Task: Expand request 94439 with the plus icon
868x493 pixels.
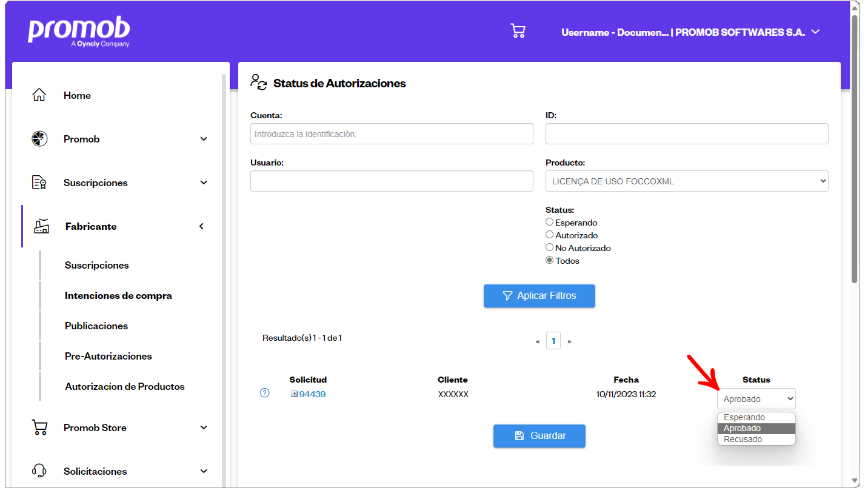Action: coord(294,394)
